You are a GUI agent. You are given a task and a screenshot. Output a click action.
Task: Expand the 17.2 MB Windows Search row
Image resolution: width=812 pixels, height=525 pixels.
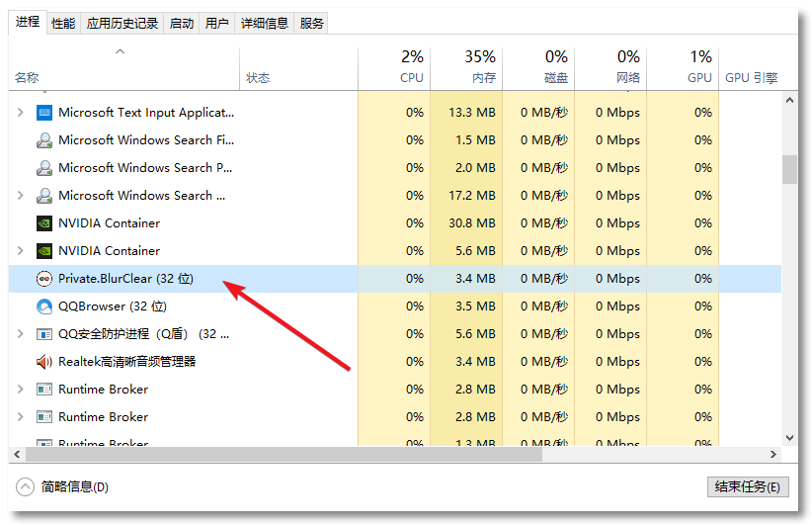(20, 196)
